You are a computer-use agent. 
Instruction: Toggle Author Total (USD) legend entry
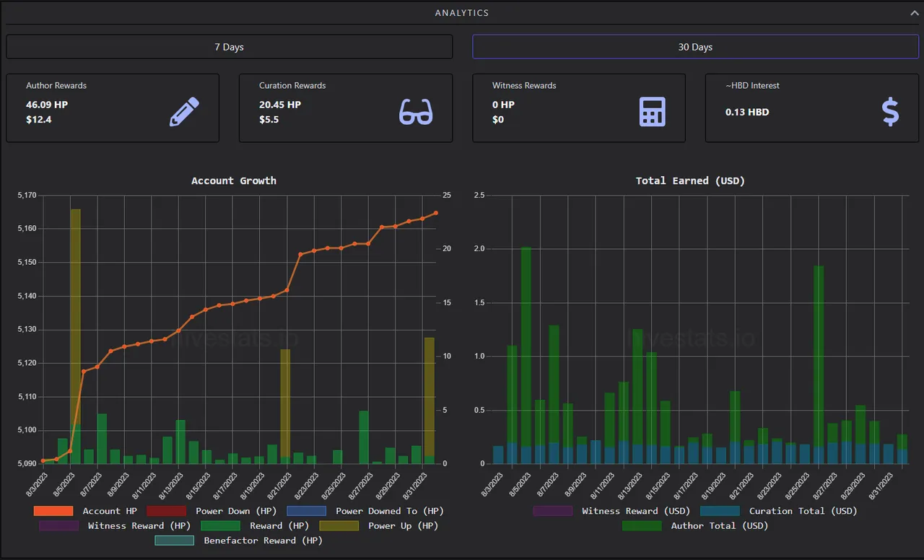pos(642,525)
